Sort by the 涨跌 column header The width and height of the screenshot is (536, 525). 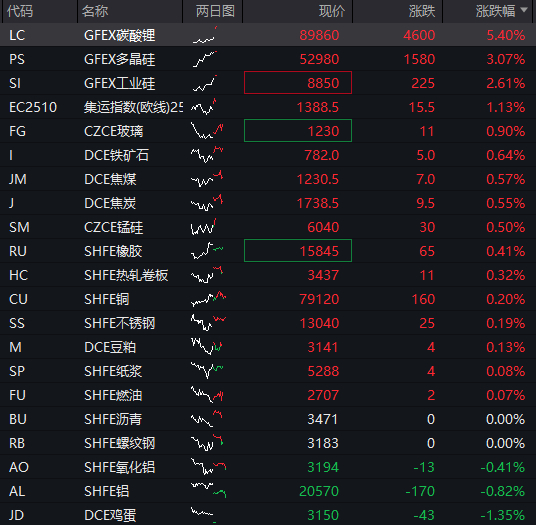(422, 11)
